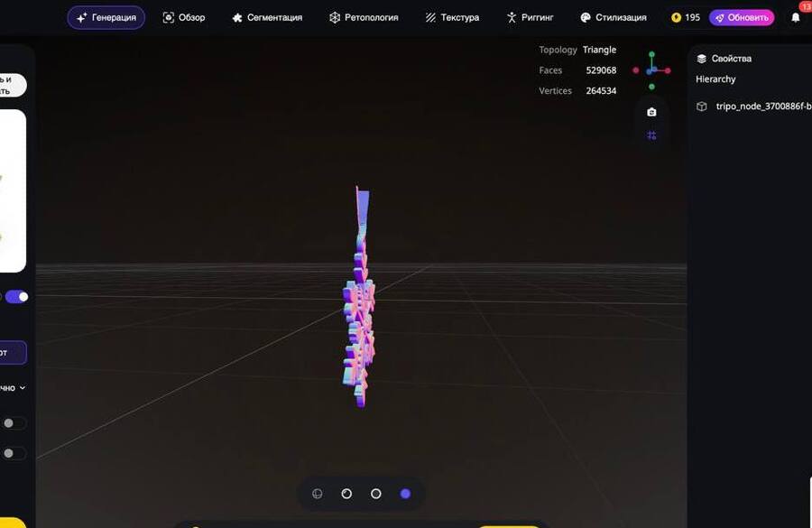
Task: Select the wireframe globe render mode
Action: point(318,494)
